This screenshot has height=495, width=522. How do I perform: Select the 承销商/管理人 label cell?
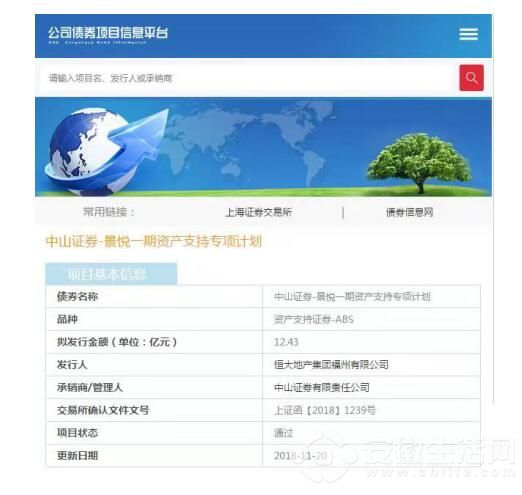click(x=154, y=387)
